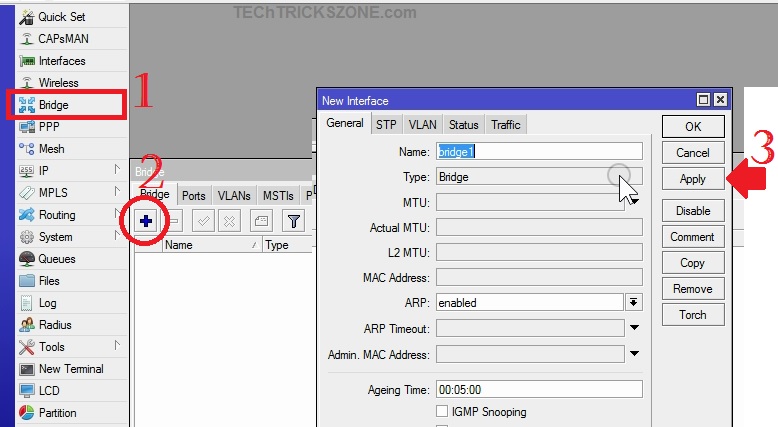The height and width of the screenshot is (427, 778).
Task: Click the comment icon in Bridge toolbar
Action: coord(260,221)
